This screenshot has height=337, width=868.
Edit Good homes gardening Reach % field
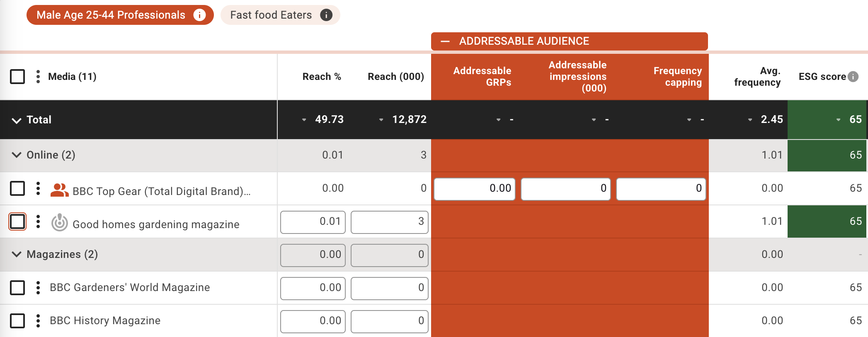[x=313, y=222]
